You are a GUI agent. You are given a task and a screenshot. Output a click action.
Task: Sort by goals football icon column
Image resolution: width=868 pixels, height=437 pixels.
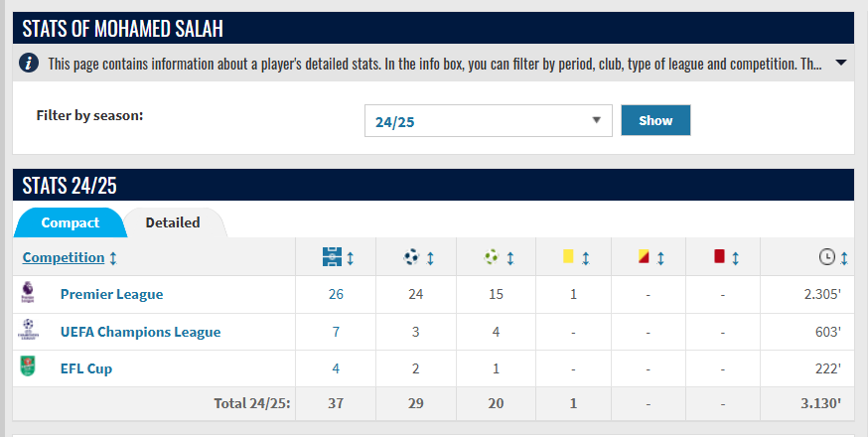[411, 257]
